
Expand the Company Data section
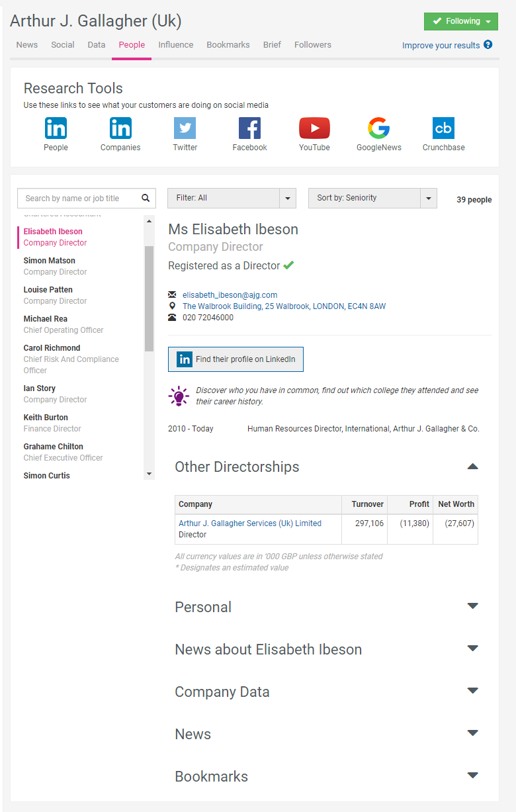tap(472, 691)
